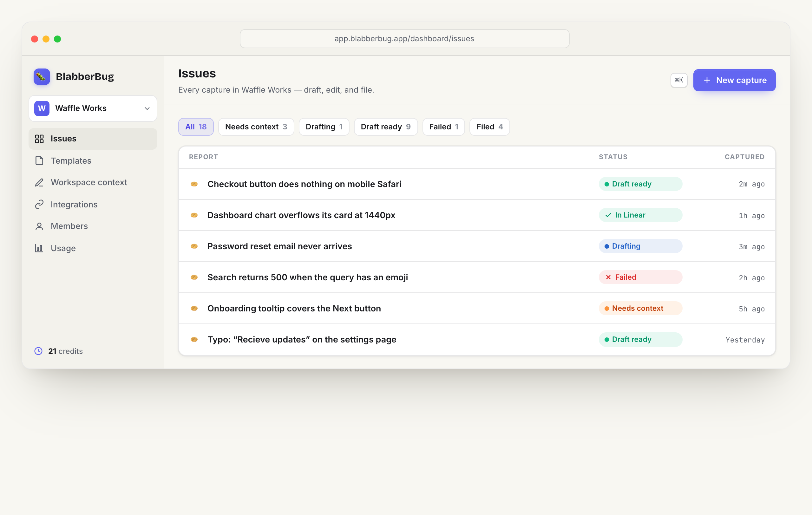Click the credits clock icon
The height and width of the screenshot is (515, 812).
pyautogui.click(x=38, y=351)
